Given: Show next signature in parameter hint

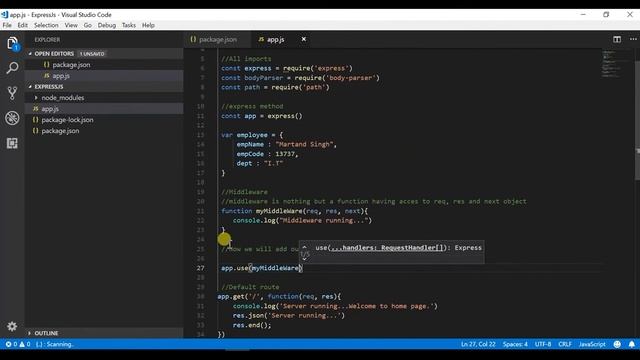Looking at the screenshot, I should point(304,260).
